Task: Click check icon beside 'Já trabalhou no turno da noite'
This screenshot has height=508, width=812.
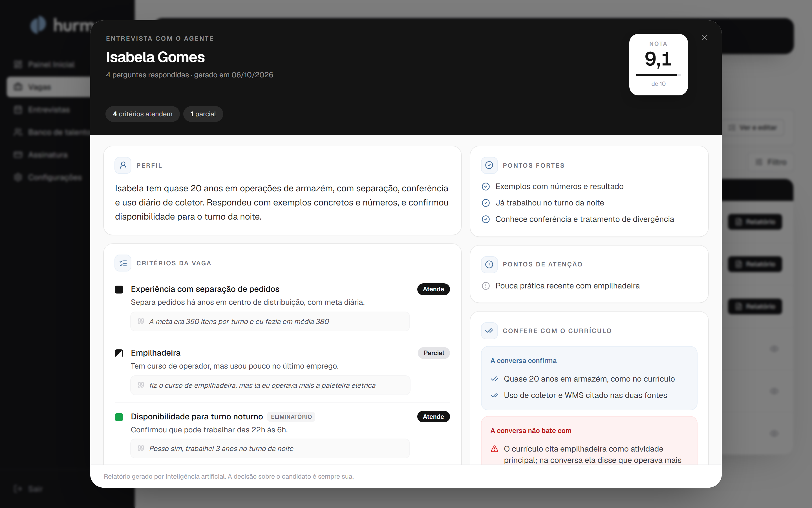Action: [x=486, y=203]
